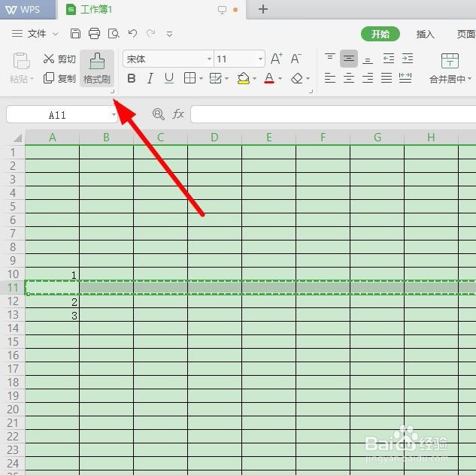Center text horizontally
Image resolution: width=476 pixels, height=475 pixels.
(349, 78)
